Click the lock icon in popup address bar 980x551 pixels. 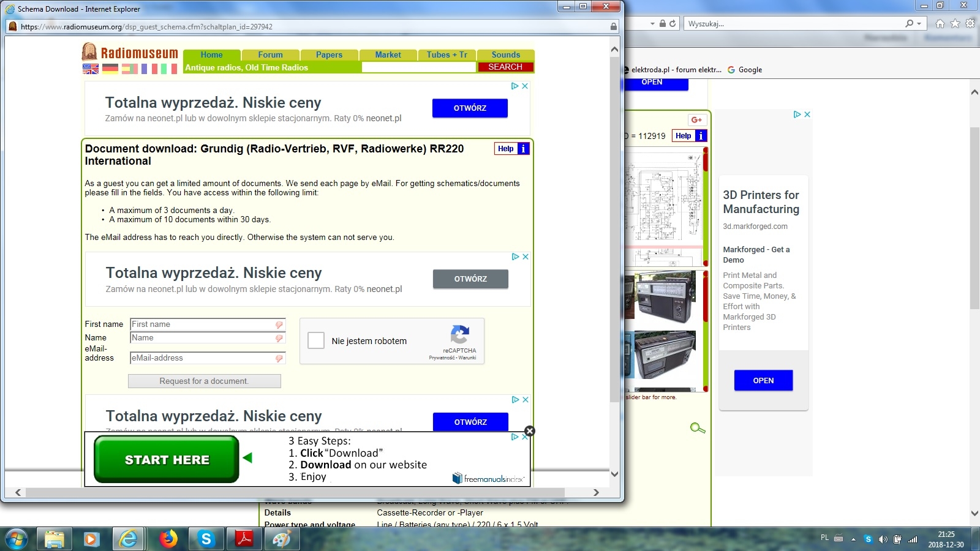pyautogui.click(x=614, y=26)
